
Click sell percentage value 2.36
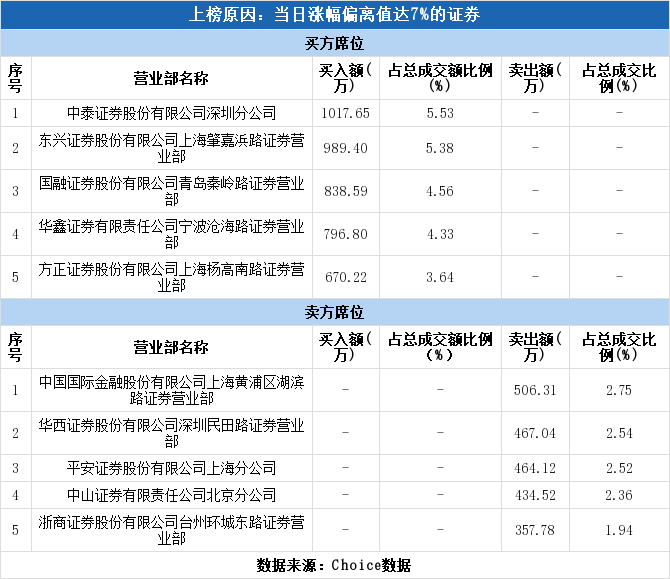[x=619, y=495]
